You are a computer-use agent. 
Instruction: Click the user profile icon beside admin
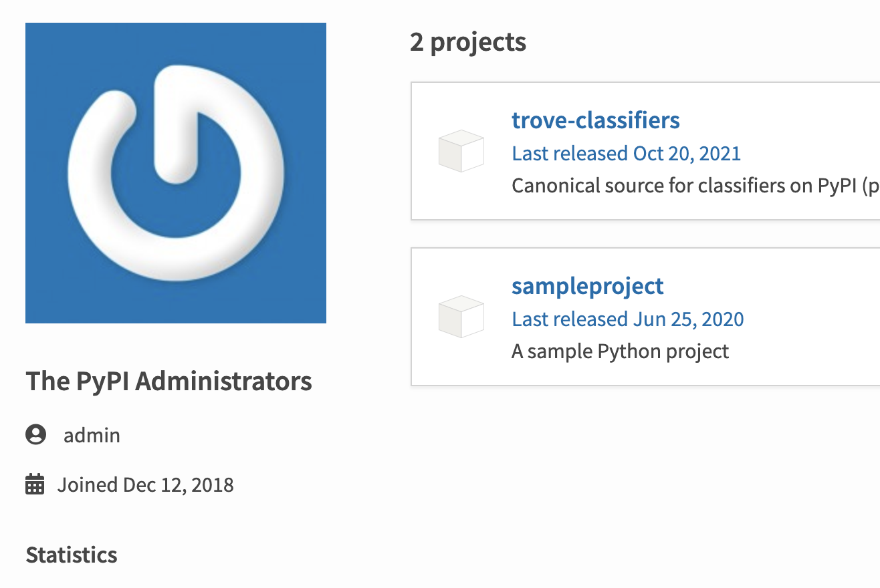33,434
